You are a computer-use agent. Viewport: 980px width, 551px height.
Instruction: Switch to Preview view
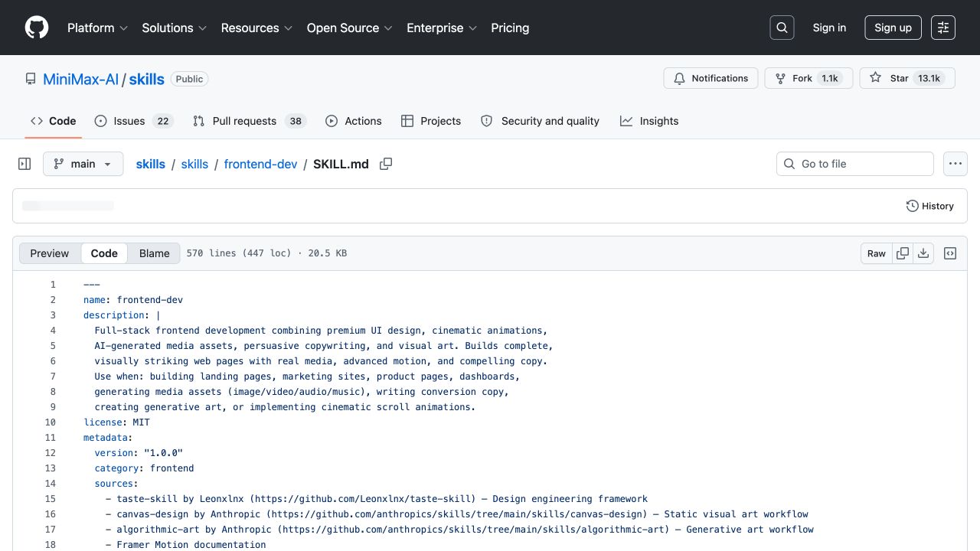(x=50, y=253)
